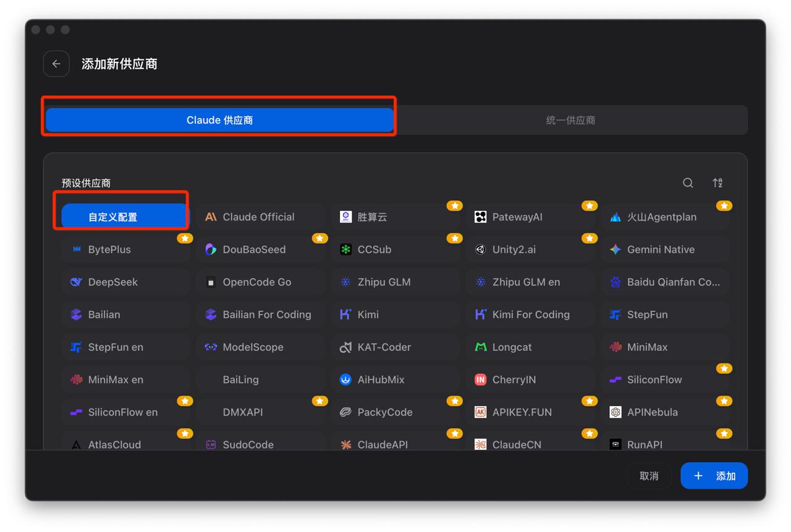This screenshot has width=791, height=532.
Task: Click the CherryIN red icon
Action: (480, 379)
